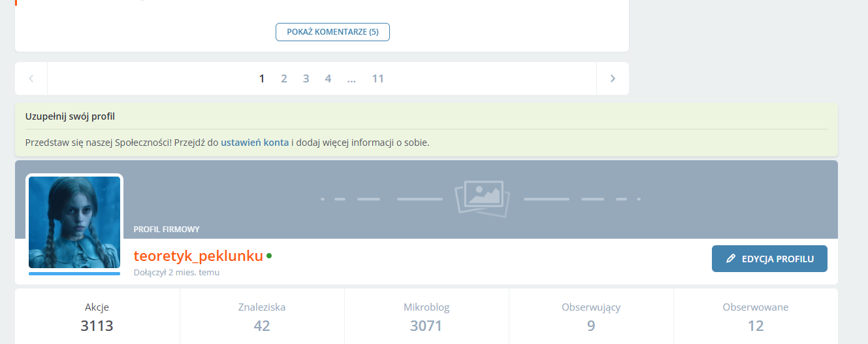This screenshot has height=344, width=868.
Task: Click the pagination ellipsis
Action: [351, 78]
